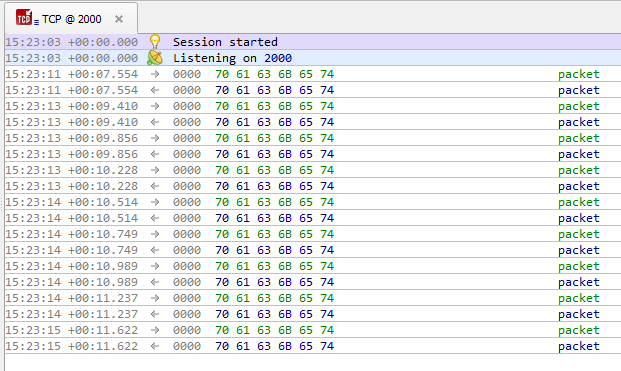Select the Session started log row
This screenshot has height=371, width=621.
point(313,42)
